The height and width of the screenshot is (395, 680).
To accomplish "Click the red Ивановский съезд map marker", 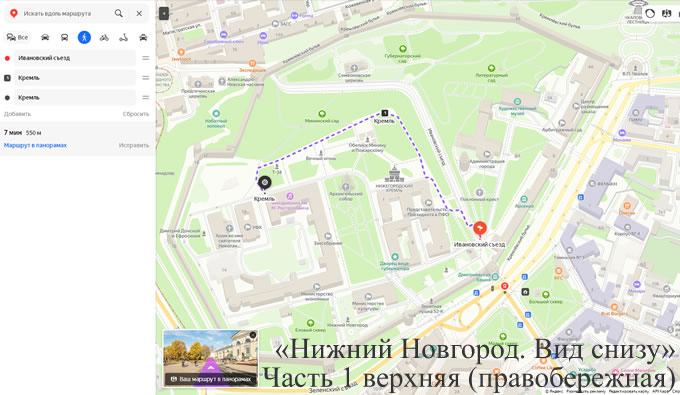I will click(x=480, y=229).
